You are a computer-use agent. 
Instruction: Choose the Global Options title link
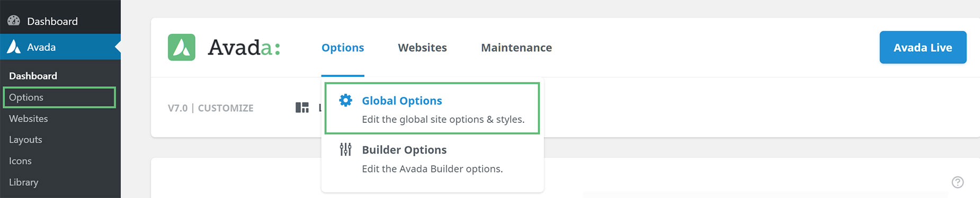click(x=402, y=101)
